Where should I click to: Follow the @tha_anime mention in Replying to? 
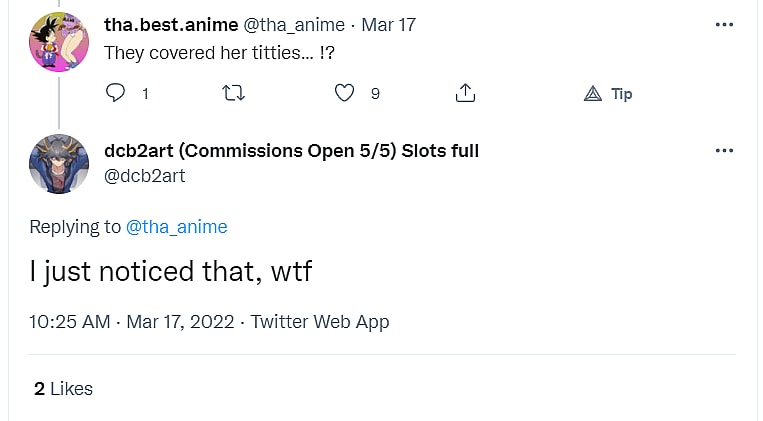click(177, 227)
